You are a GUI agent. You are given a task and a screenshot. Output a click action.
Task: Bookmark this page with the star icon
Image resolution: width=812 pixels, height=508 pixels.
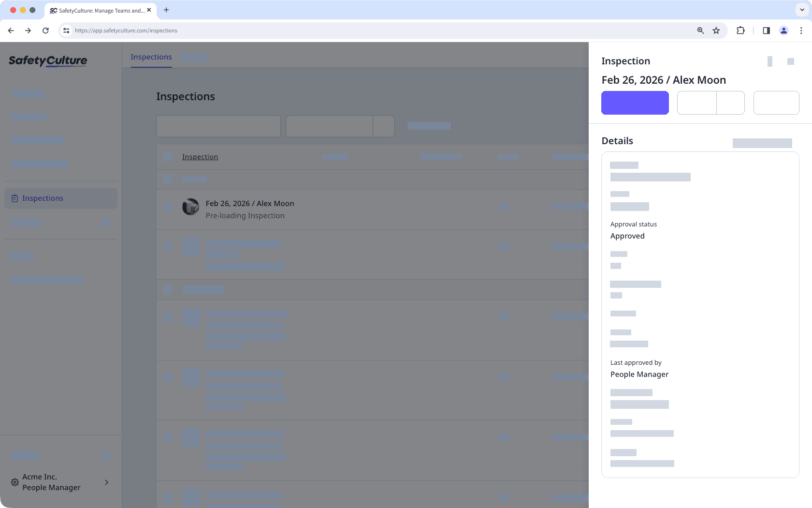click(716, 30)
